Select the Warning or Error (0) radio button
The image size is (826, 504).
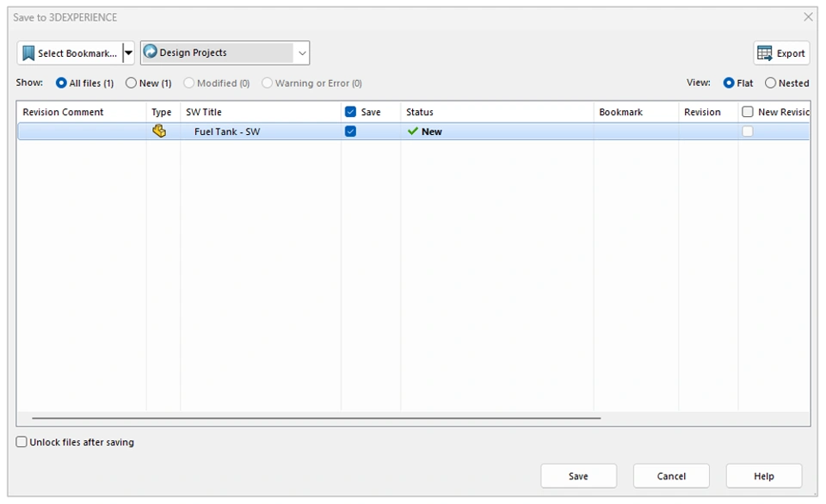(267, 83)
